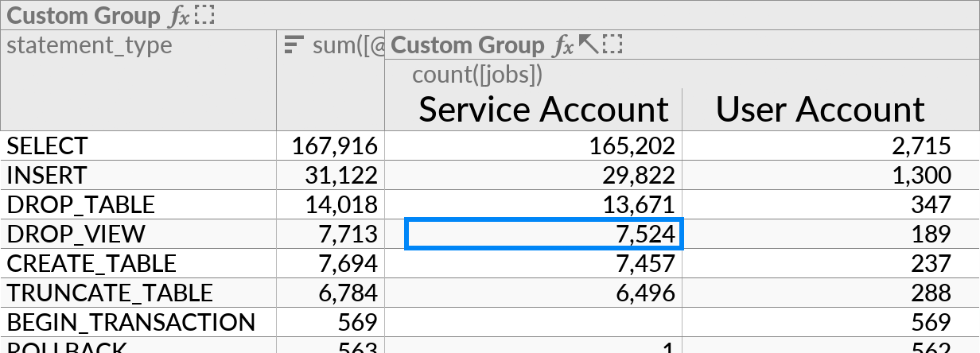Click the BEGIN_TRANSACTION row label
980x353 pixels.
pyautogui.click(x=131, y=322)
